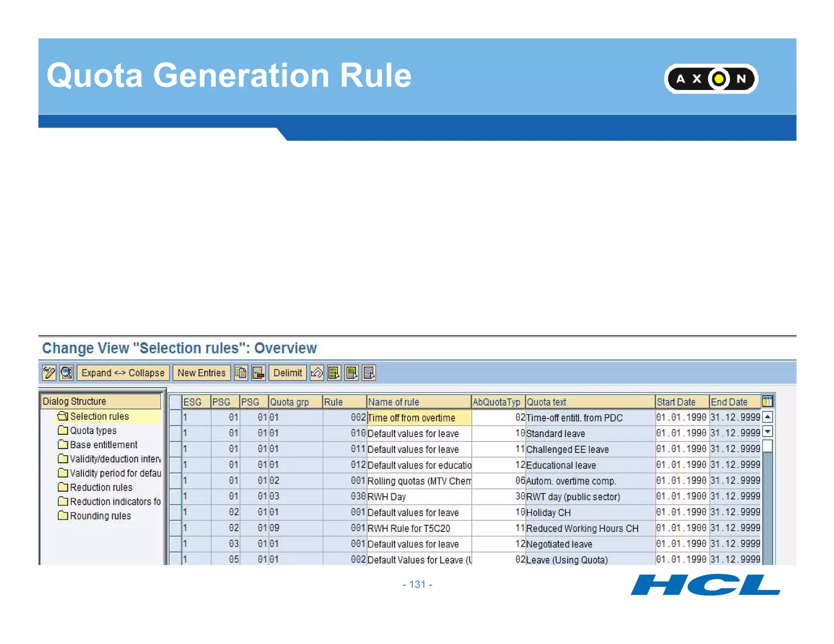Image resolution: width=834 pixels, height=644 pixels.
Task: Select the row for Negotiated leave
Action: pyautogui.click(x=175, y=544)
